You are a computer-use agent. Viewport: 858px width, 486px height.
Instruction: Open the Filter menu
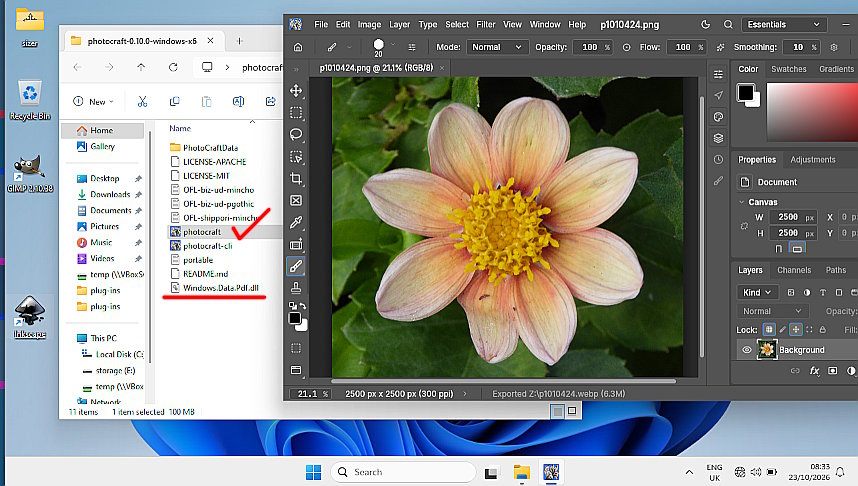coord(485,25)
